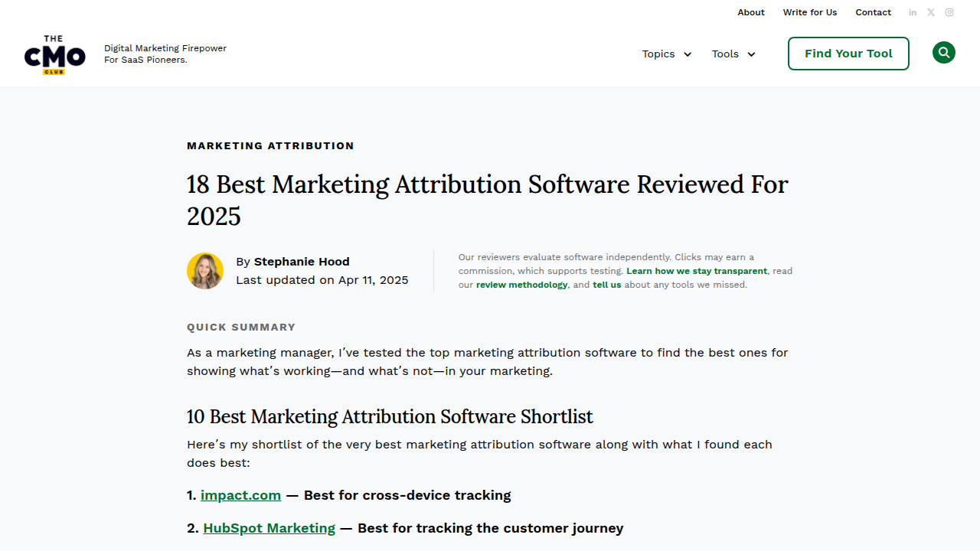The image size is (980, 551).
Task: Click the Digital Marketing Firepower tagline
Action: pyautogui.click(x=165, y=54)
